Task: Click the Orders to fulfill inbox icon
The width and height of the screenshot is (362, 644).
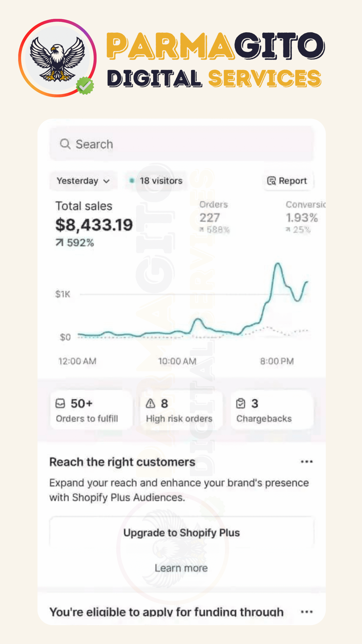Action: (60, 404)
